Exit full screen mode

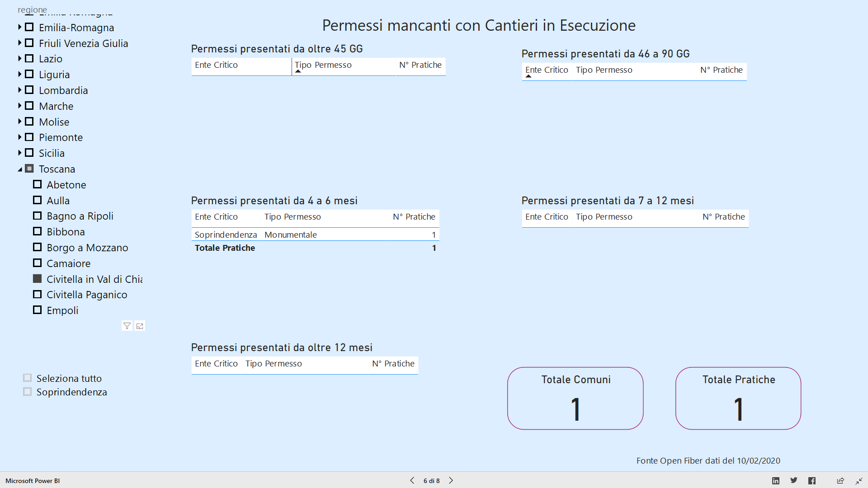tap(859, 481)
